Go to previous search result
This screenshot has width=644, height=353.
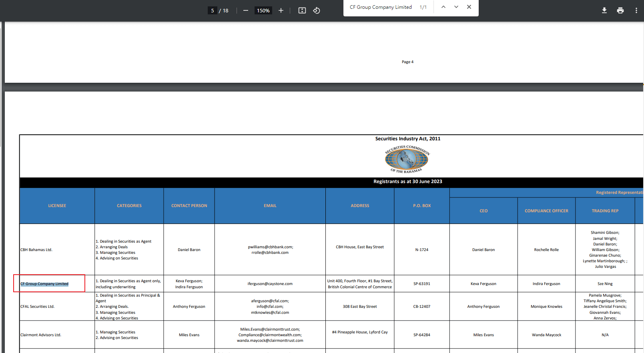[x=443, y=7]
